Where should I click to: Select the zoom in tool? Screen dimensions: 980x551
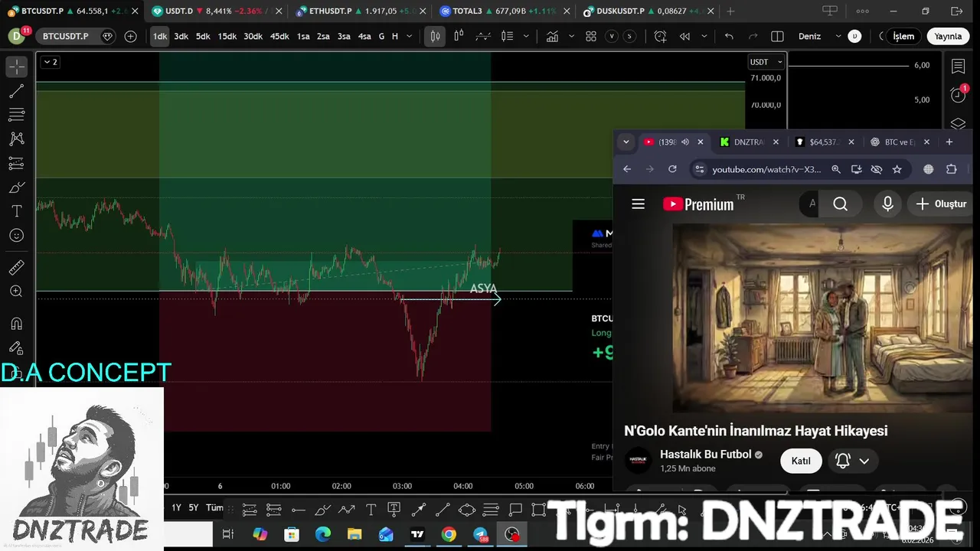[16, 292]
